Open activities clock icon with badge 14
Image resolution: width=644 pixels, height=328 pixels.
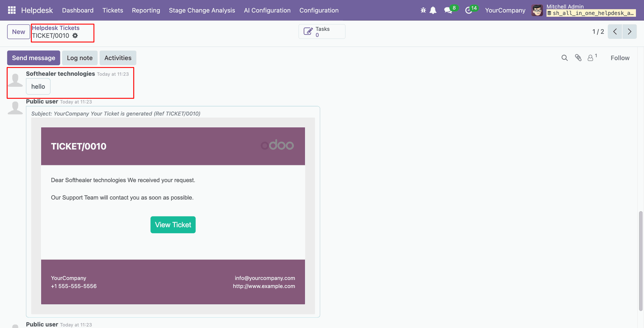point(469,10)
